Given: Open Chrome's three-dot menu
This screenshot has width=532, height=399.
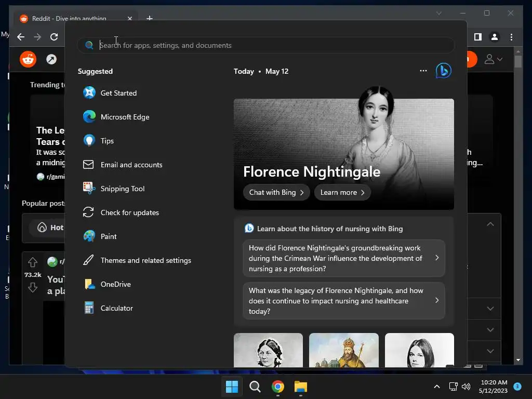Looking at the screenshot, I should tap(511, 37).
